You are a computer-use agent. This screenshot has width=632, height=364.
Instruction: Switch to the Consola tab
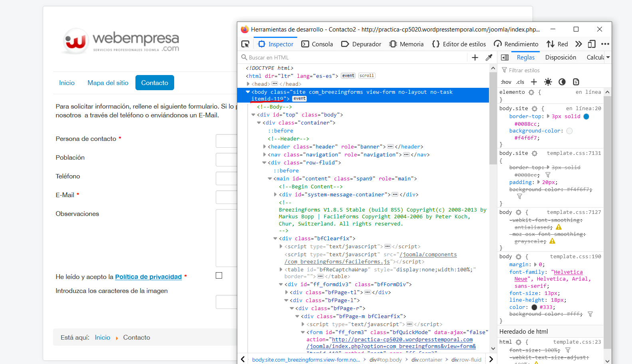click(x=317, y=44)
